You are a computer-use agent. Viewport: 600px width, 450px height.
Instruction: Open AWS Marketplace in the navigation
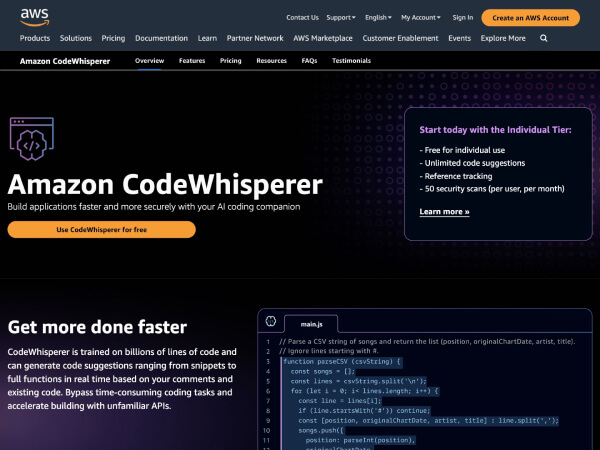click(x=323, y=38)
